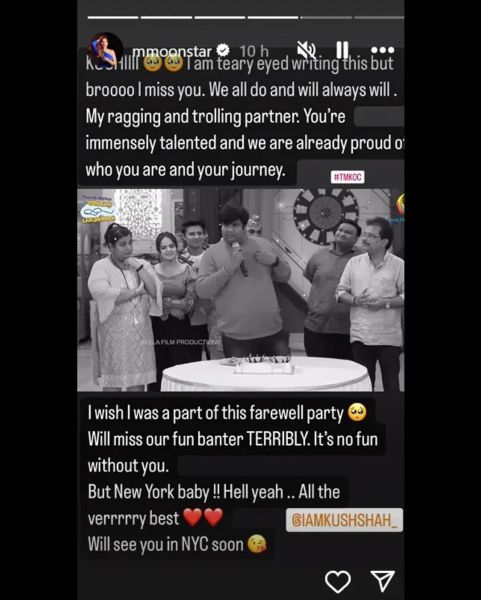Open the three-dot more options menu
This screenshot has width=481, height=600.
pyautogui.click(x=382, y=50)
